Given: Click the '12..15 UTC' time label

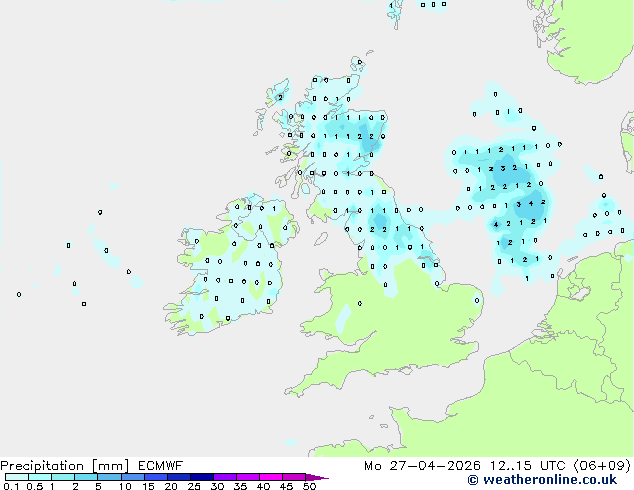Looking at the screenshot, I should pyautogui.click(x=527, y=466).
